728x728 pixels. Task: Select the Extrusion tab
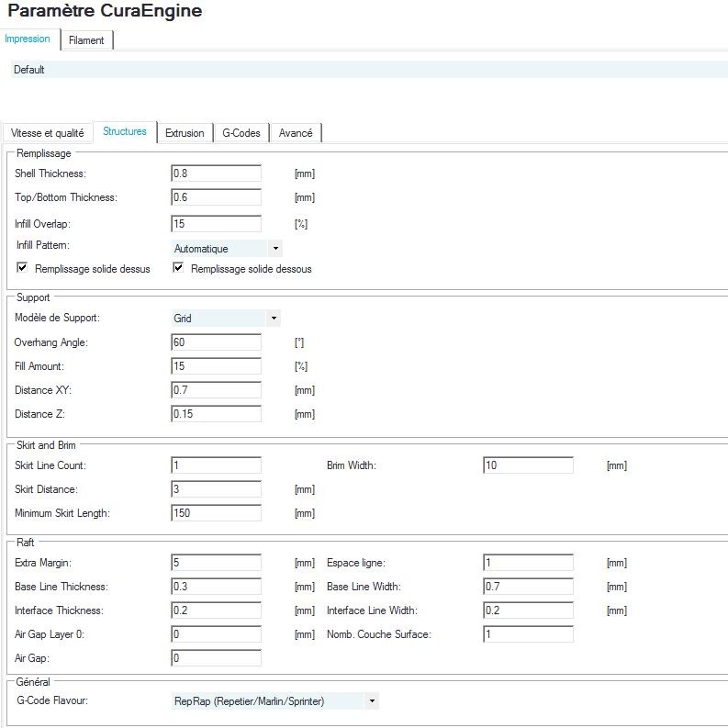point(185,133)
